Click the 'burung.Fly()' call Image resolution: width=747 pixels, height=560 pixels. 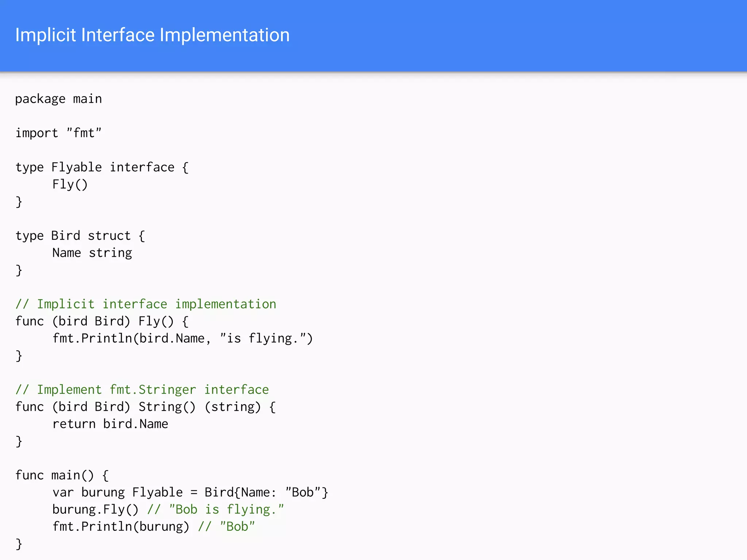96,510
